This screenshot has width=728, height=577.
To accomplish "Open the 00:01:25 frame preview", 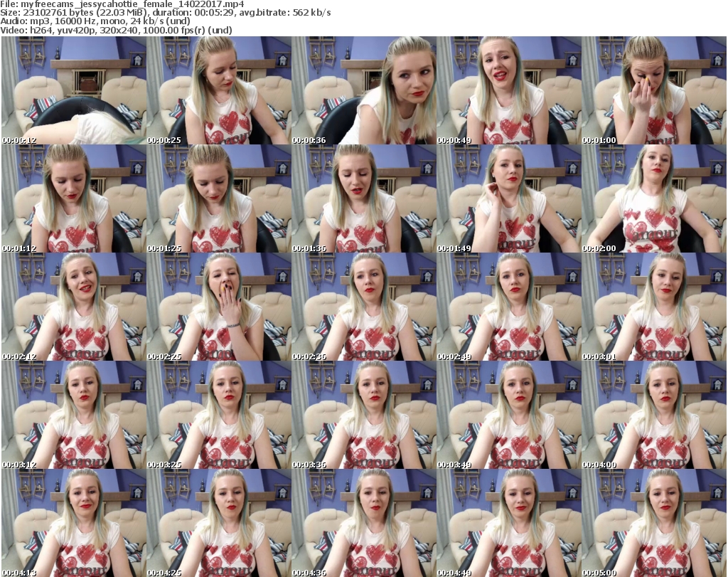I will click(x=219, y=198).
